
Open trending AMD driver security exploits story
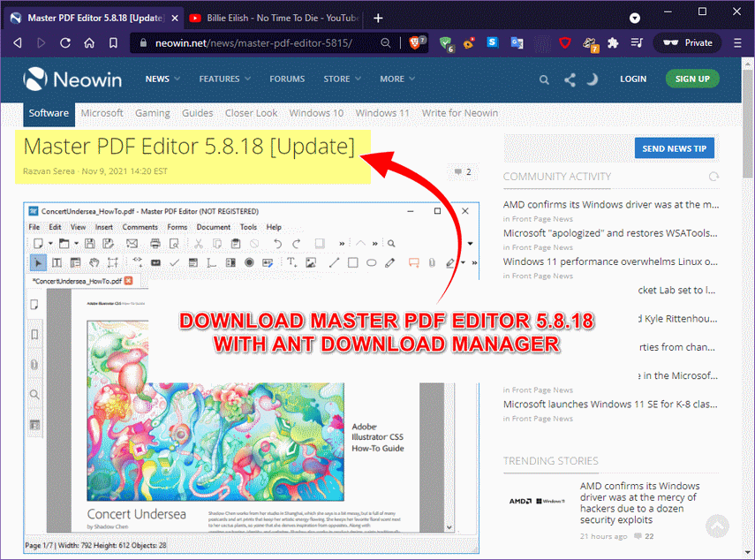tap(639, 503)
